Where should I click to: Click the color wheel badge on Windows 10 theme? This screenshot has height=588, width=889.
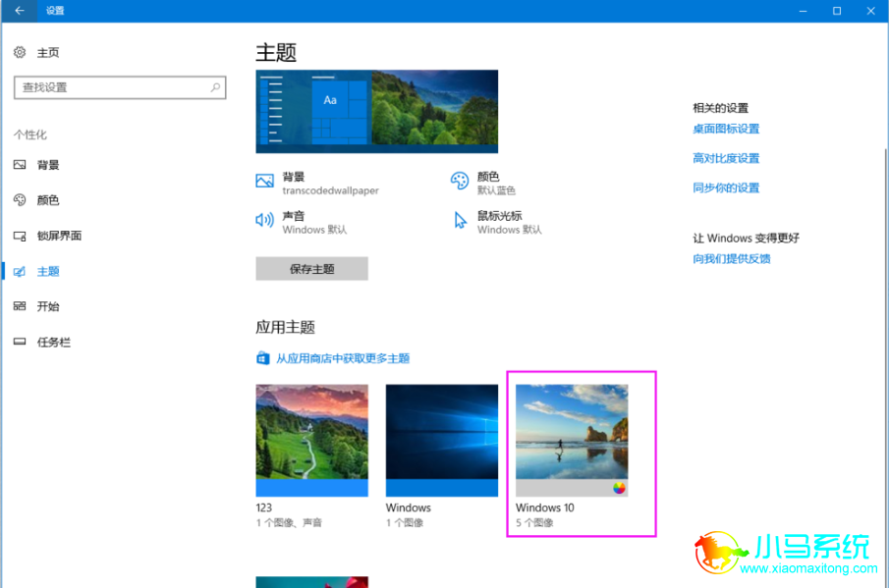point(619,488)
